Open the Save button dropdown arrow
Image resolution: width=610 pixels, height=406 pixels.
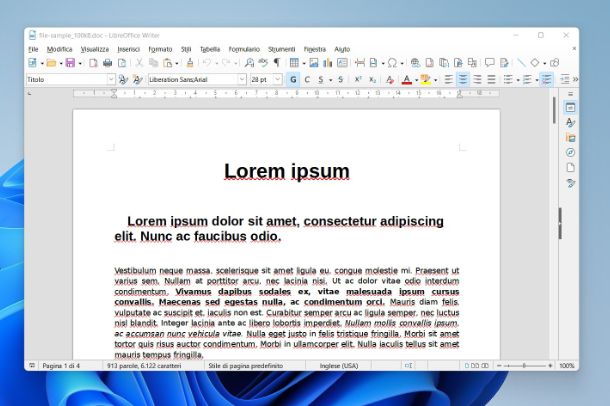(x=80, y=63)
